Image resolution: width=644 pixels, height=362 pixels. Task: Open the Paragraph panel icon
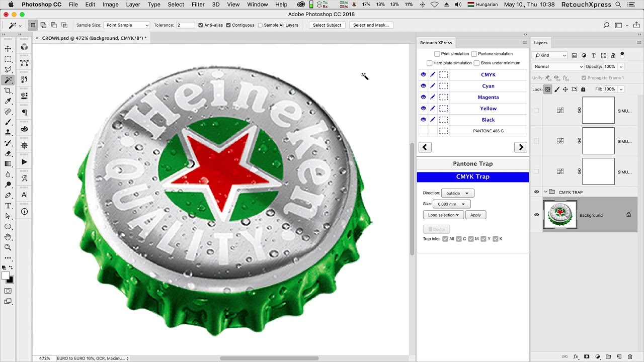pyautogui.click(x=24, y=113)
